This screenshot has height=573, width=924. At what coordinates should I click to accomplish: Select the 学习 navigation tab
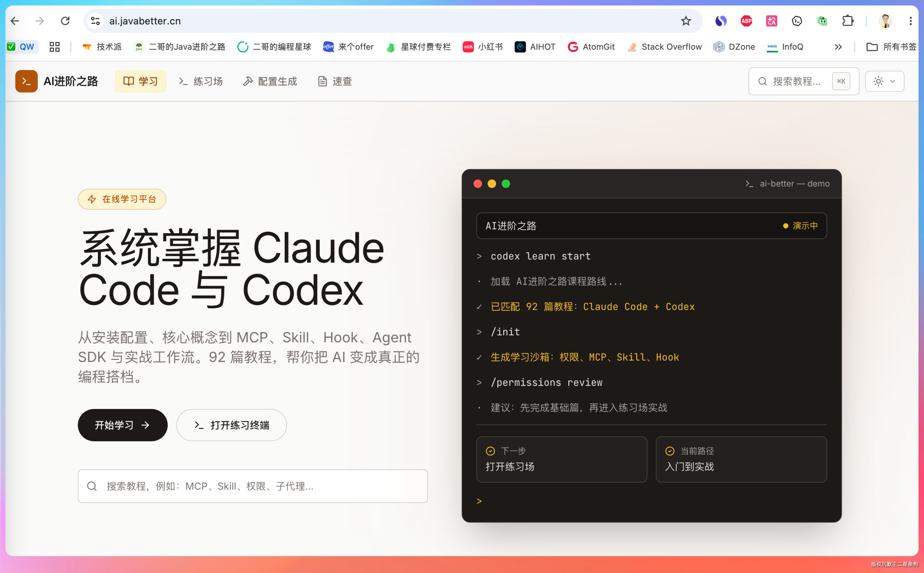140,81
